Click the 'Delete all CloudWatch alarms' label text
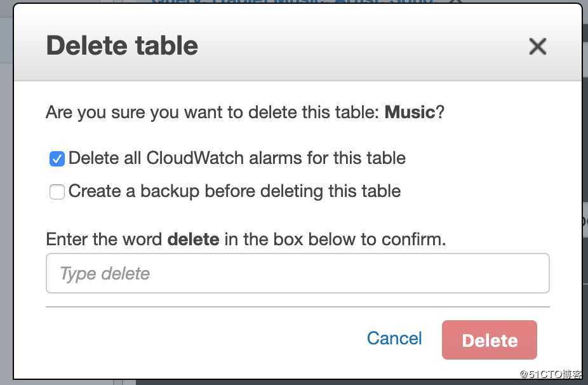The width and height of the screenshot is (588, 385). point(237,158)
